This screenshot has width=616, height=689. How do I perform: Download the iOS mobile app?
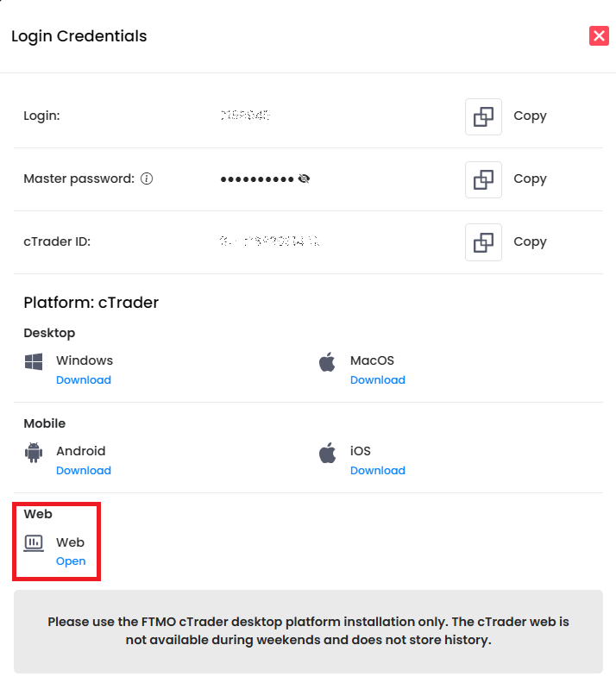378,471
